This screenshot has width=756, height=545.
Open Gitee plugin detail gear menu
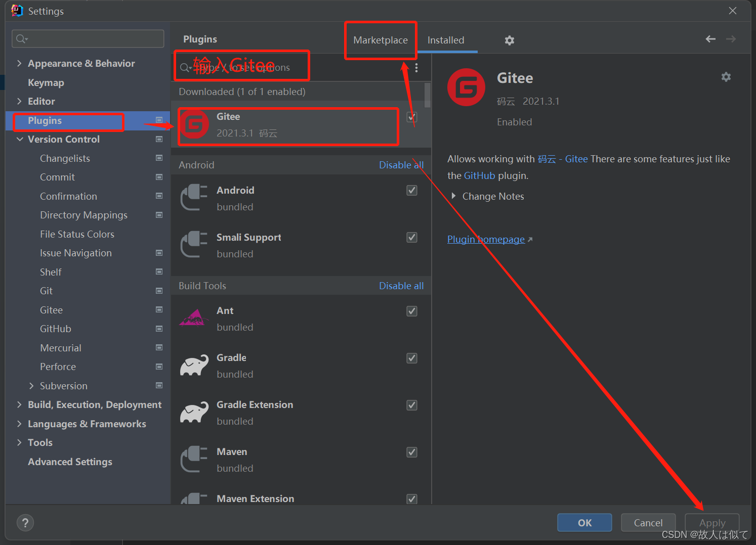click(x=726, y=77)
